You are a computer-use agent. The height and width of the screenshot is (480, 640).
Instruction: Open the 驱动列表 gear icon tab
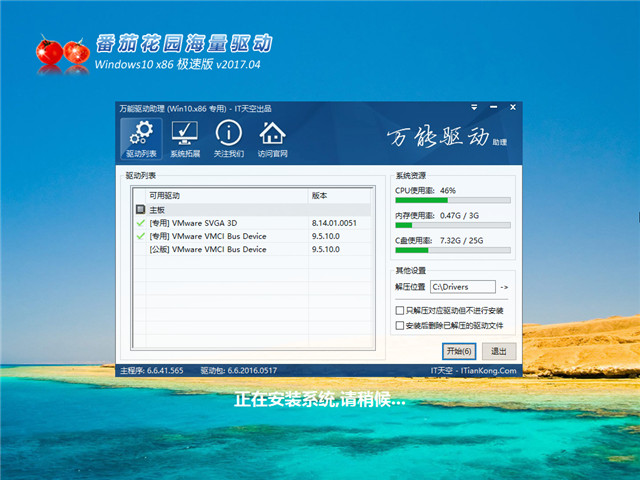(141, 139)
